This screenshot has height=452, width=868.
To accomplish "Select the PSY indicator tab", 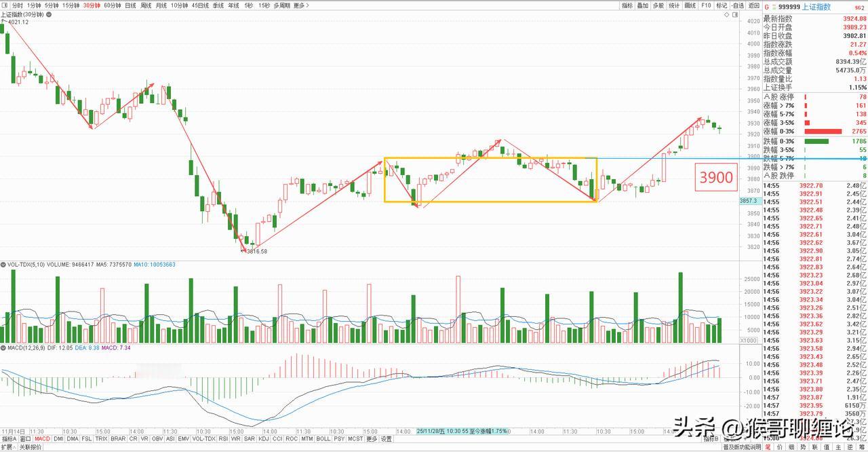I will 339,438.
